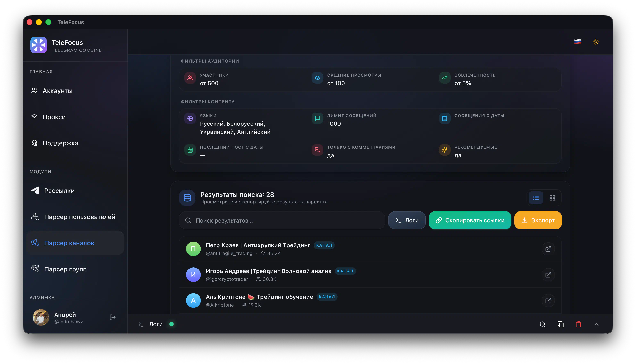This screenshot has height=364, width=636.
Task: Select the Парсер каналов module
Action: [75, 243]
